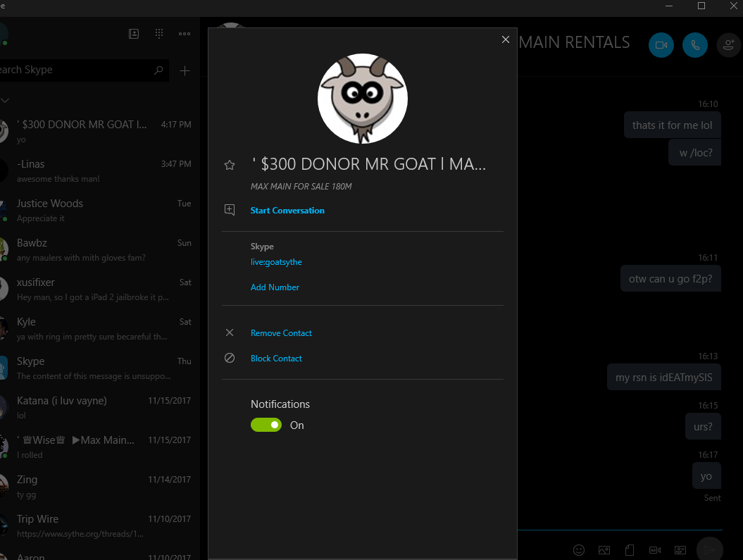Open the Katana (i luv vayne) chat

click(99, 407)
